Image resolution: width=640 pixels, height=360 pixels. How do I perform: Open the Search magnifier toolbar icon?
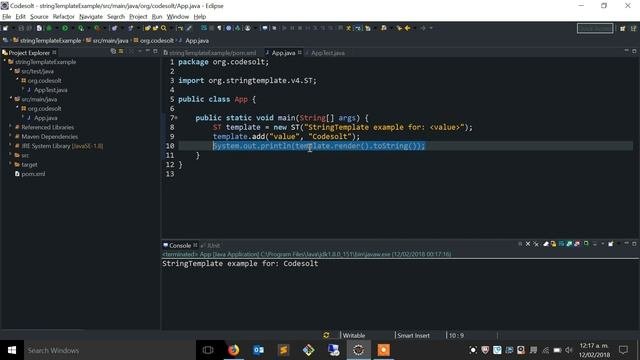coord(164,28)
